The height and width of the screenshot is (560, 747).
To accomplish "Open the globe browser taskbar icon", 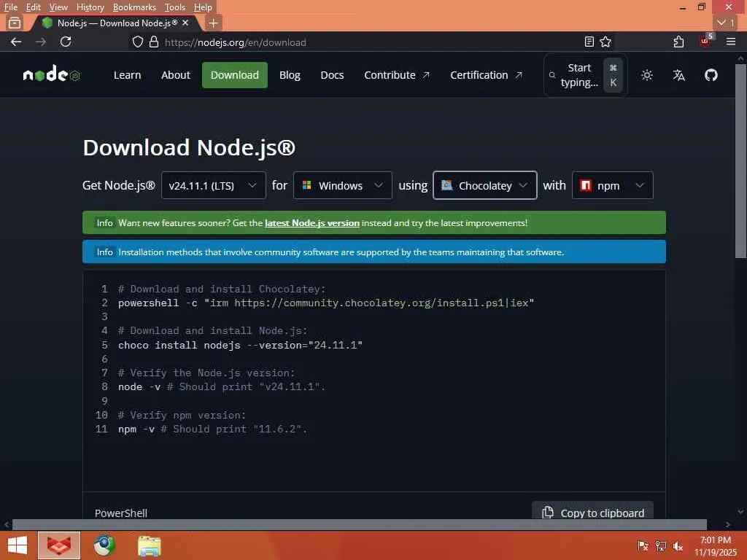I will [104, 545].
